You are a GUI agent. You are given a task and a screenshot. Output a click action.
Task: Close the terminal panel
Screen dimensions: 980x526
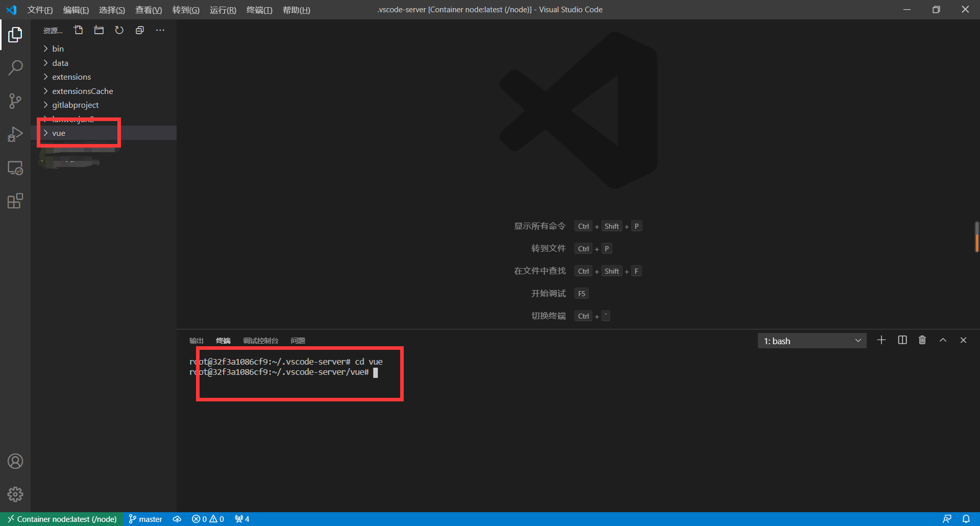coord(963,340)
